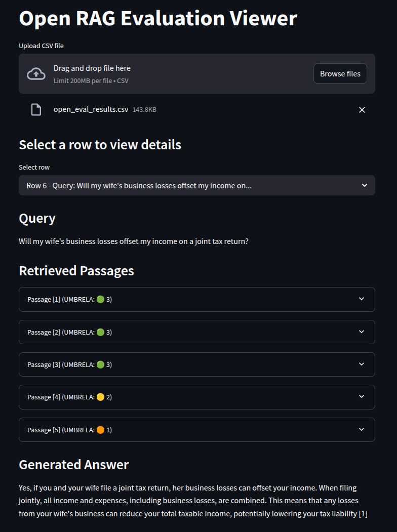Click the Browse files button

click(x=340, y=73)
